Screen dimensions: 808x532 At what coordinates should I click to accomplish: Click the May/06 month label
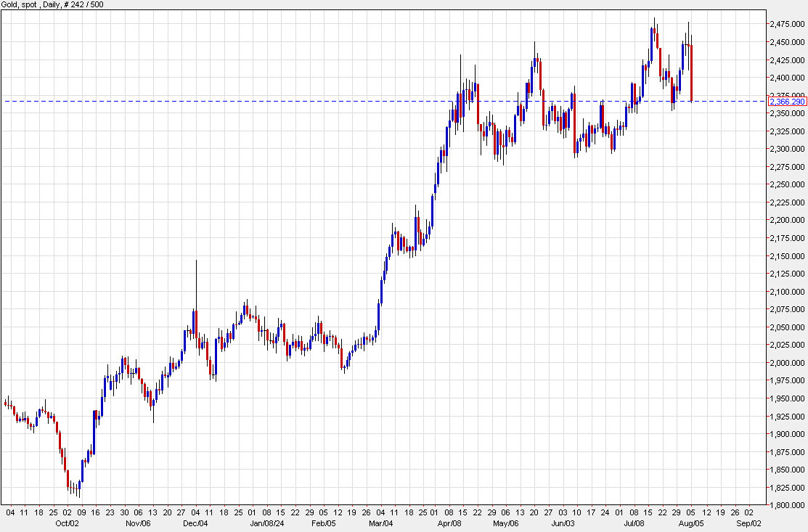tap(505, 523)
